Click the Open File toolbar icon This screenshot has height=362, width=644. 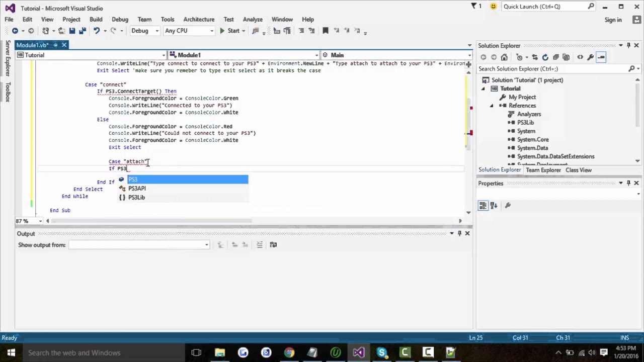click(x=61, y=31)
